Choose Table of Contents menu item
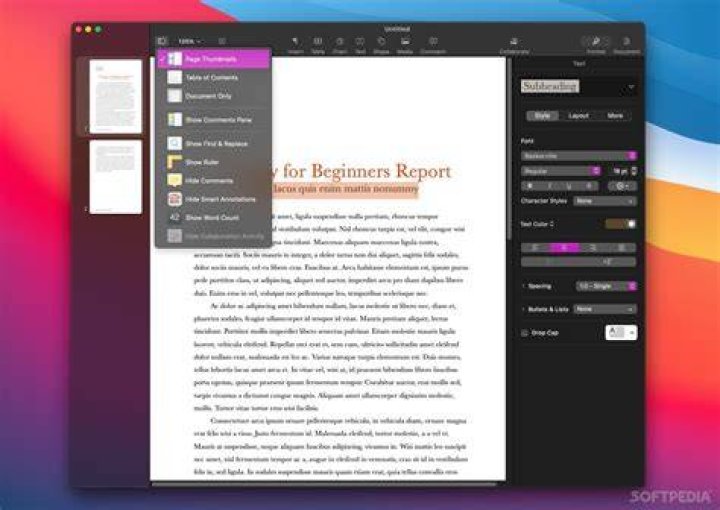This screenshot has width=720, height=510. pyautogui.click(x=214, y=78)
